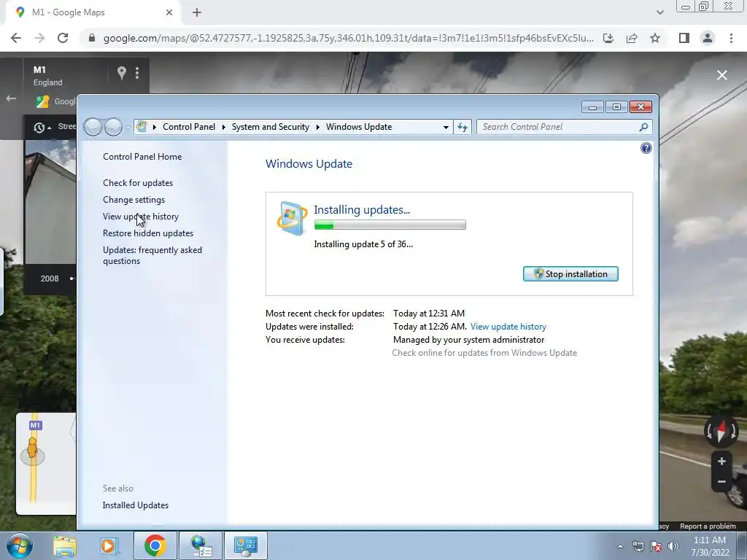
Task: Expand the System and Security breadcrumb arrow
Action: (x=317, y=127)
